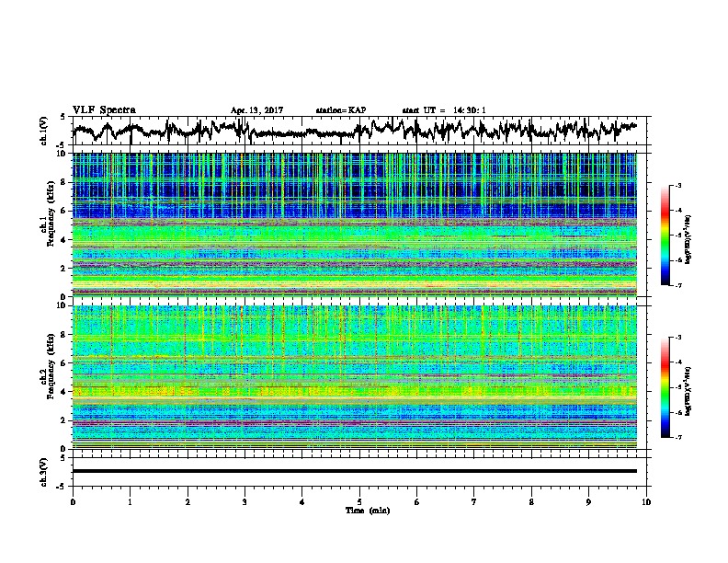The image size is (728, 563).
Task: Click the upper color scale bar beside ch.1
Action: 665,236
